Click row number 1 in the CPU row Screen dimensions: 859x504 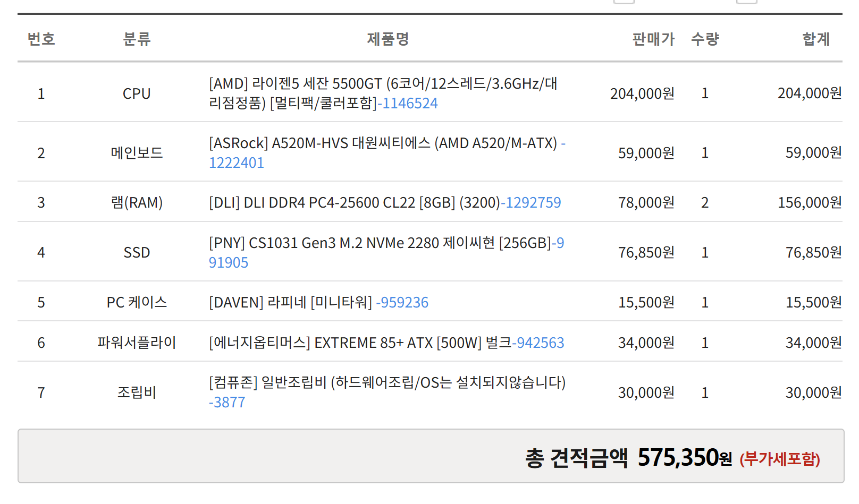point(41,93)
